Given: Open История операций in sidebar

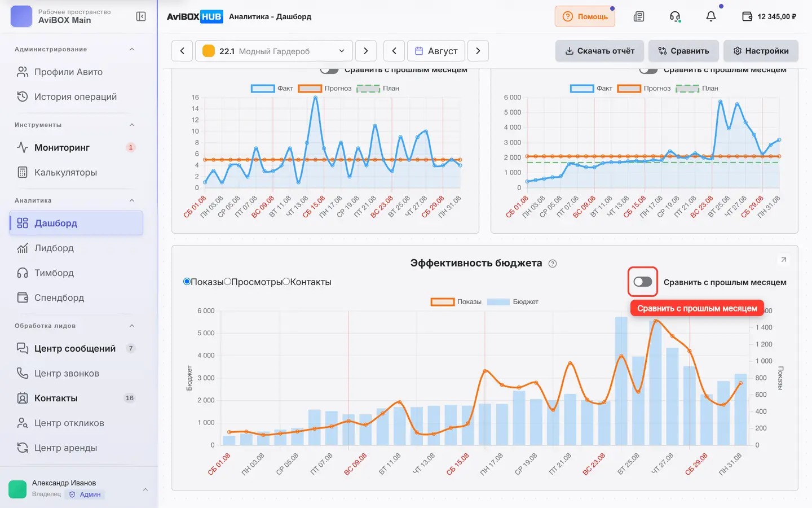Looking at the screenshot, I should pos(76,97).
